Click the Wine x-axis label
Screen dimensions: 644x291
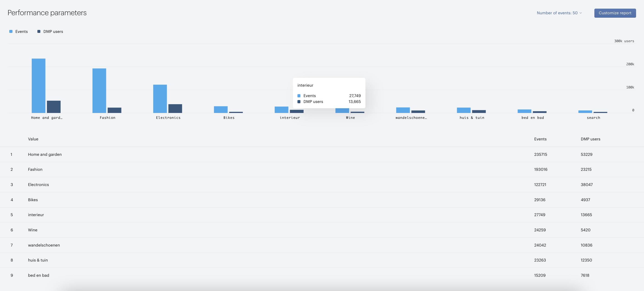pos(350,118)
